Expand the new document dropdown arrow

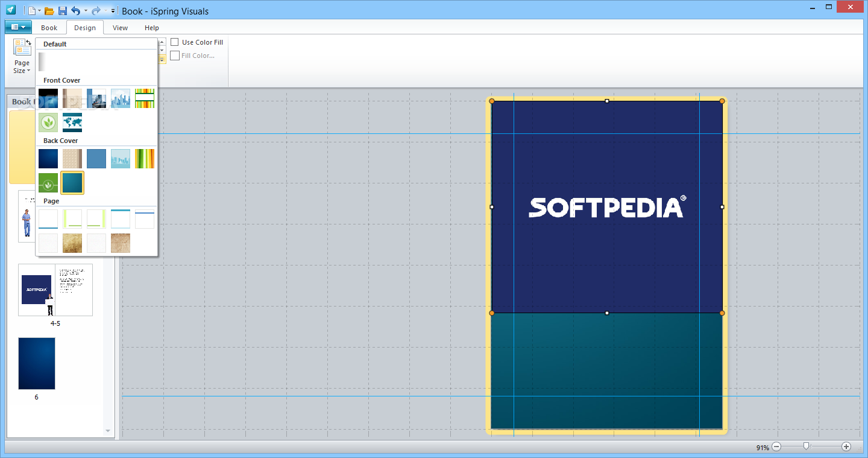pos(39,11)
